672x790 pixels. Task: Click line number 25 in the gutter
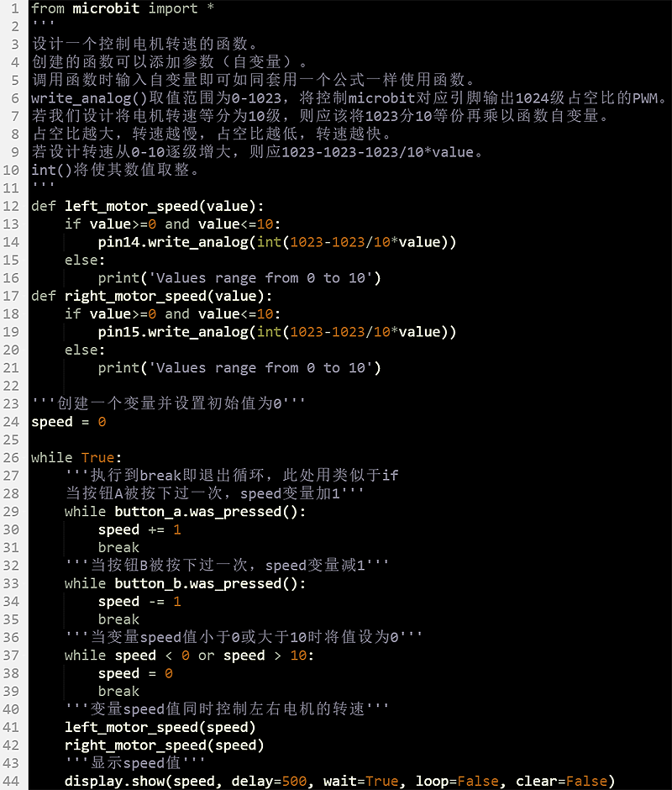pyautogui.click(x=13, y=440)
